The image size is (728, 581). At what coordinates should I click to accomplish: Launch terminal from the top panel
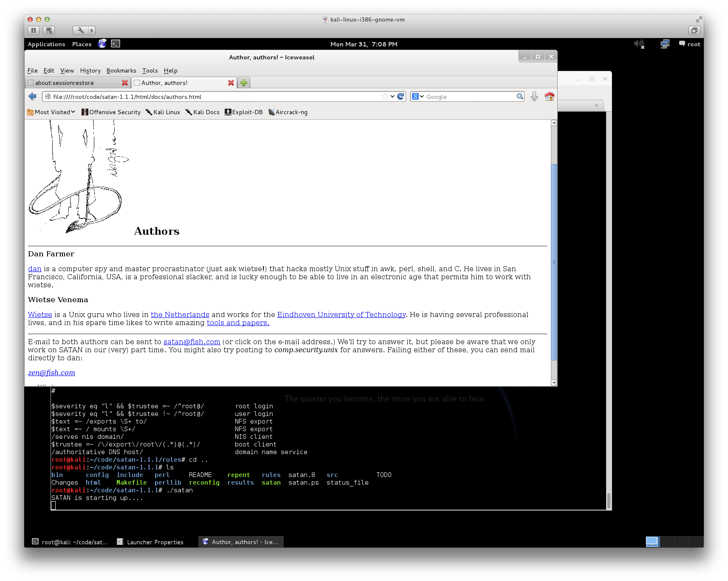tap(116, 44)
